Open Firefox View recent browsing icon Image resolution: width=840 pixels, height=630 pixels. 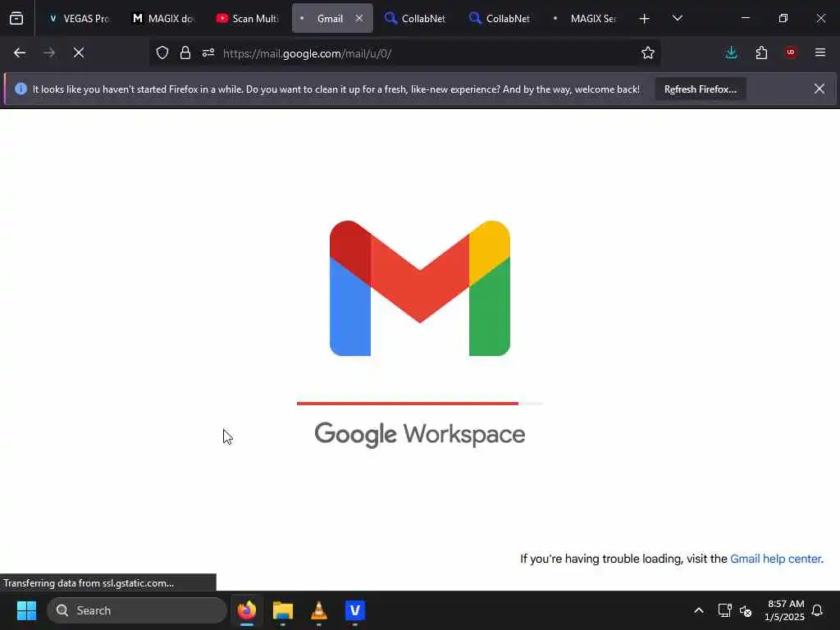click(16, 18)
